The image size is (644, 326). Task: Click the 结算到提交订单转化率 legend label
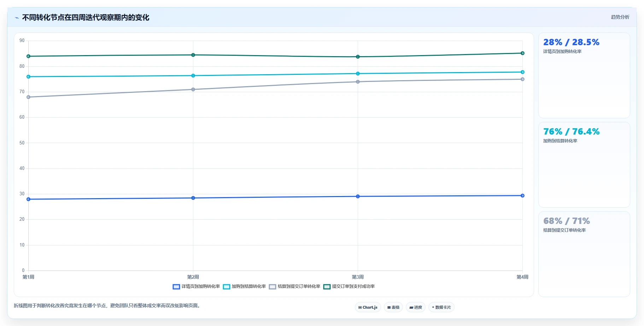click(x=299, y=286)
